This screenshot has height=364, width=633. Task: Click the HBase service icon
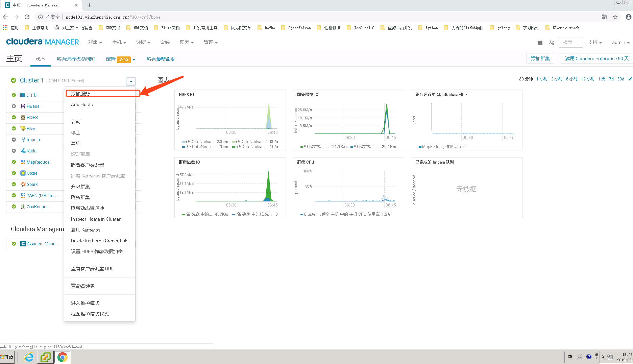coord(22,106)
